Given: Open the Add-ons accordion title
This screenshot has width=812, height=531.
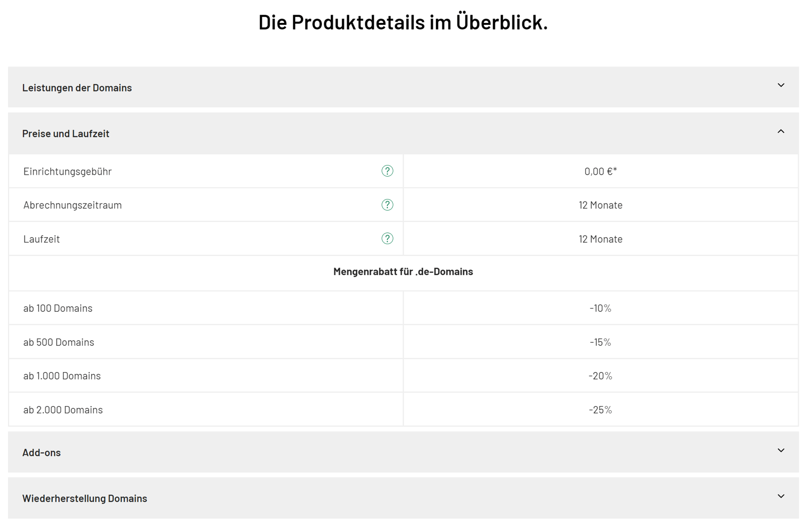Looking at the screenshot, I should click(42, 452).
